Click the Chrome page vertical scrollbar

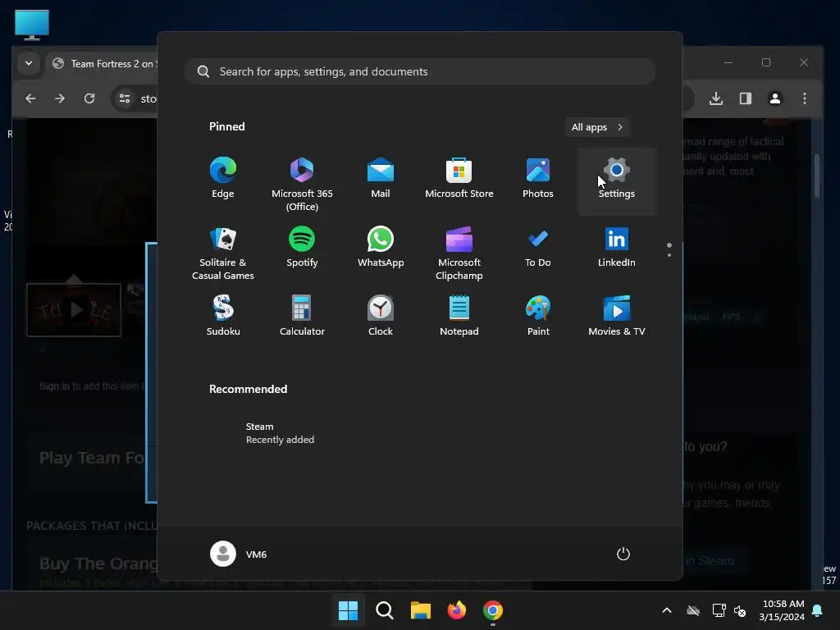point(817,176)
